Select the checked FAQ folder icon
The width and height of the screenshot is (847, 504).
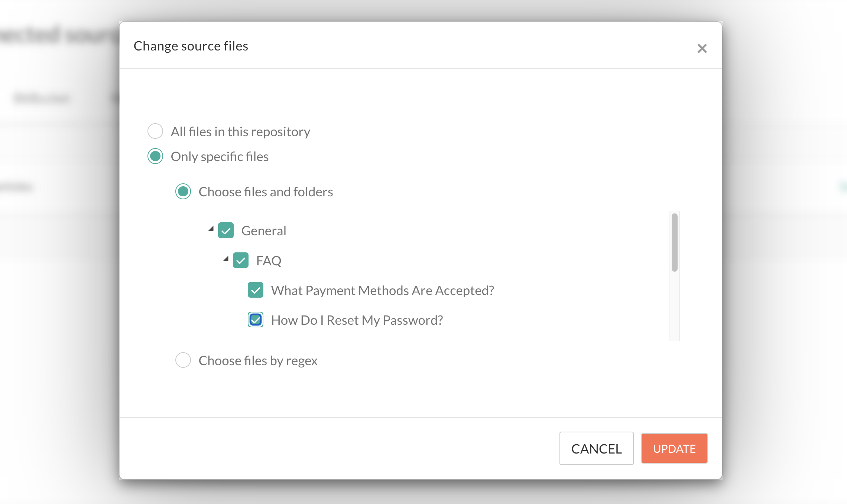tap(240, 260)
